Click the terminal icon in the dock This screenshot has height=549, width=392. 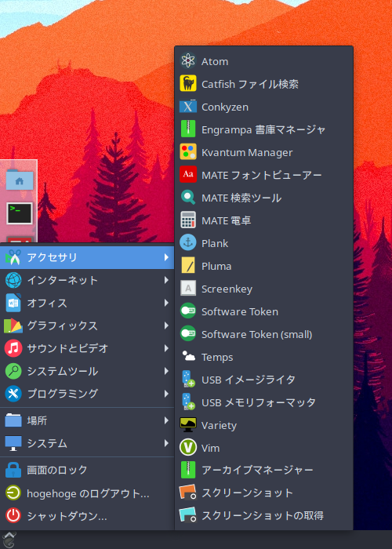[20, 213]
